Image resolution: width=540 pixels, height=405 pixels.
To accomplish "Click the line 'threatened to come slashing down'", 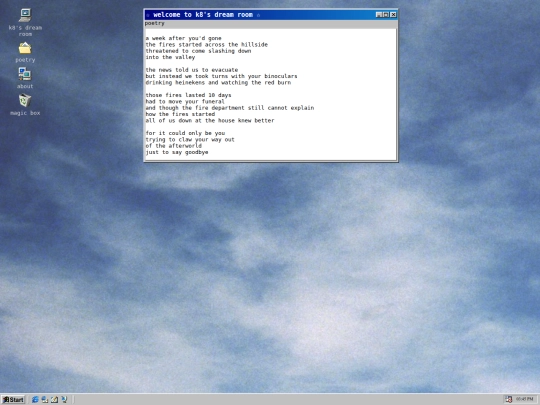I will click(x=198, y=51).
